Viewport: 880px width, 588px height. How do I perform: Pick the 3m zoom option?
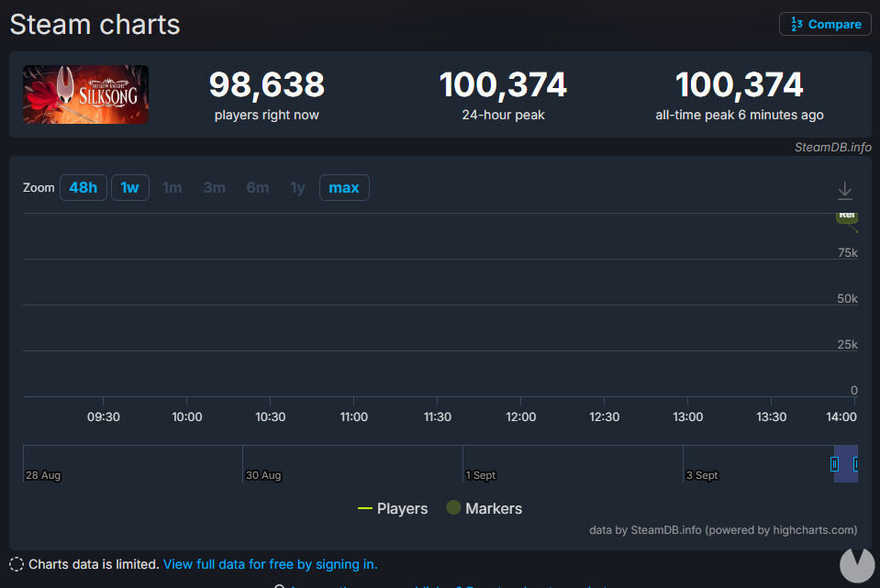pyautogui.click(x=214, y=188)
